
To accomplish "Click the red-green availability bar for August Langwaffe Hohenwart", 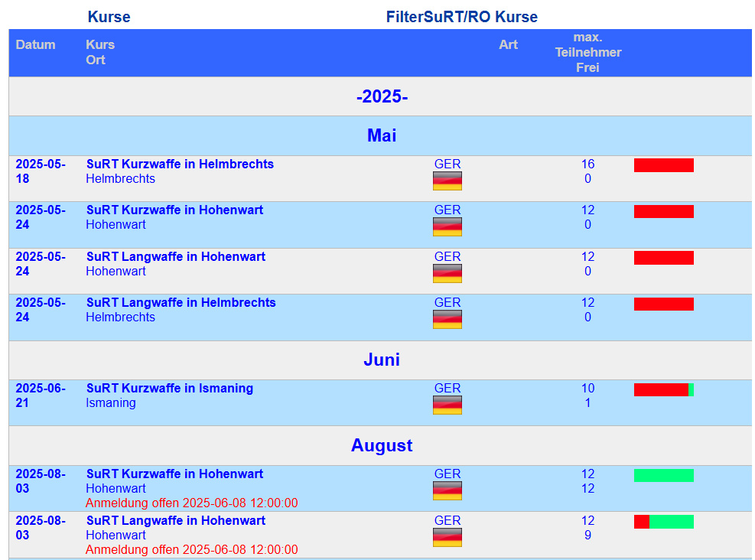I will (x=664, y=522).
